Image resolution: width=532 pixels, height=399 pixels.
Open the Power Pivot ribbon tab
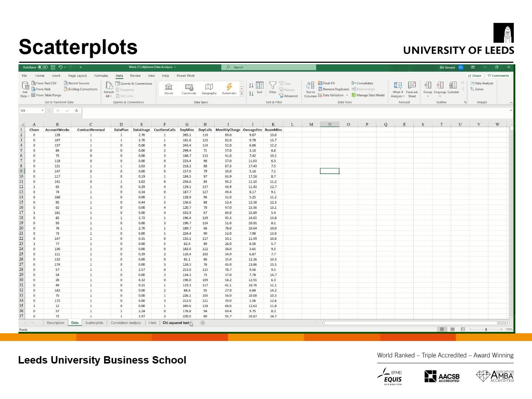click(185, 76)
